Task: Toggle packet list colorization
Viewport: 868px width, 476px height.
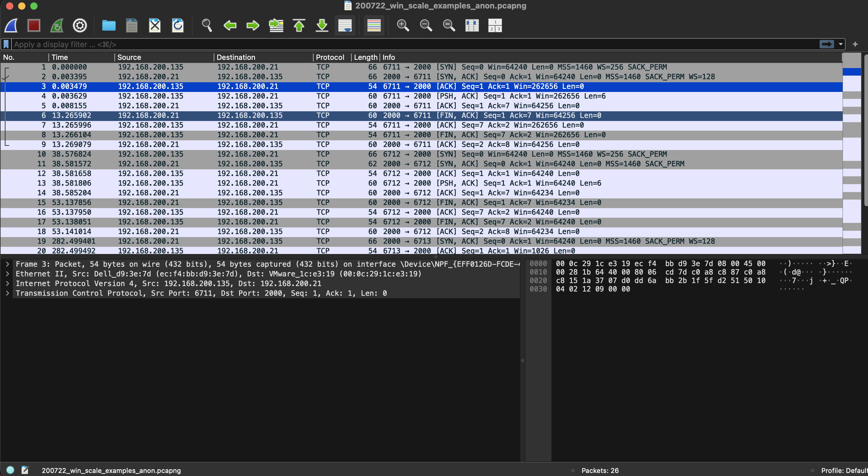Action: click(x=374, y=25)
